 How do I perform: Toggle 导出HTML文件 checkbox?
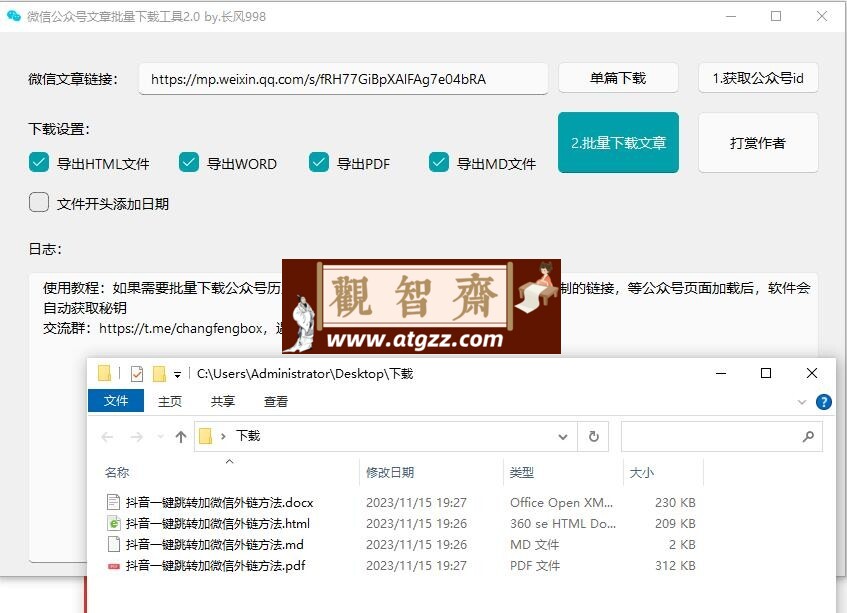tap(39, 162)
